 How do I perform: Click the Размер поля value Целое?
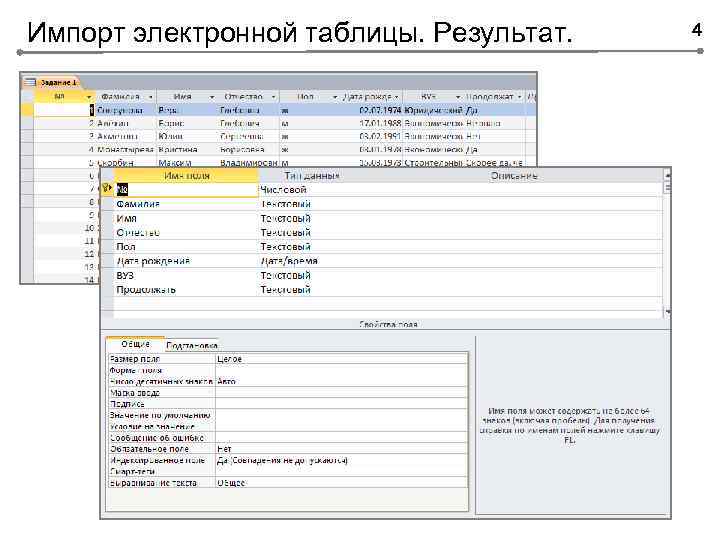[x=342, y=359]
